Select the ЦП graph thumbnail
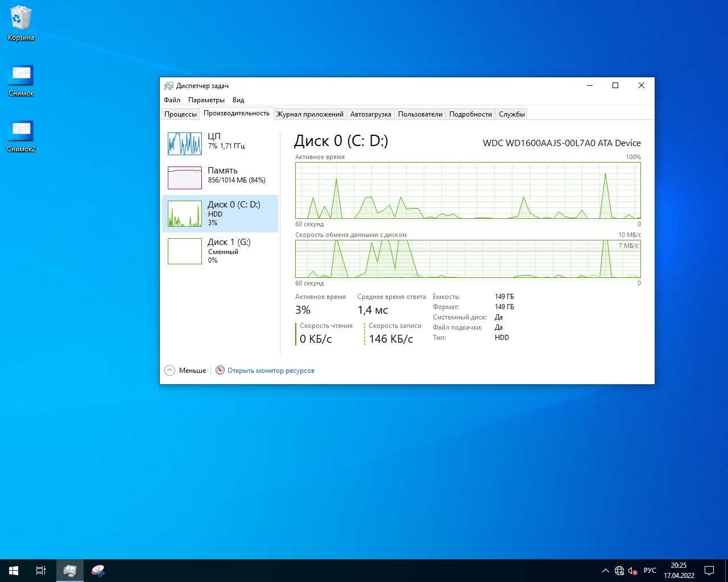The width and height of the screenshot is (728, 582). coord(185,144)
